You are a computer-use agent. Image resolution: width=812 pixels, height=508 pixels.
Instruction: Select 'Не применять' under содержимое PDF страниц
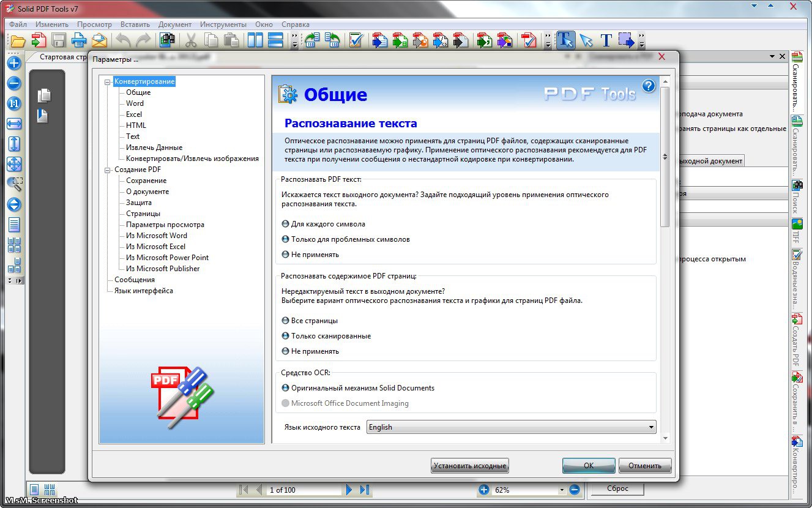tap(285, 351)
